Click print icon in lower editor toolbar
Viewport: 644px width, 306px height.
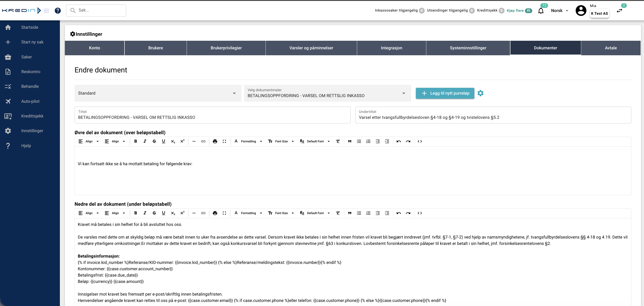[x=215, y=213]
